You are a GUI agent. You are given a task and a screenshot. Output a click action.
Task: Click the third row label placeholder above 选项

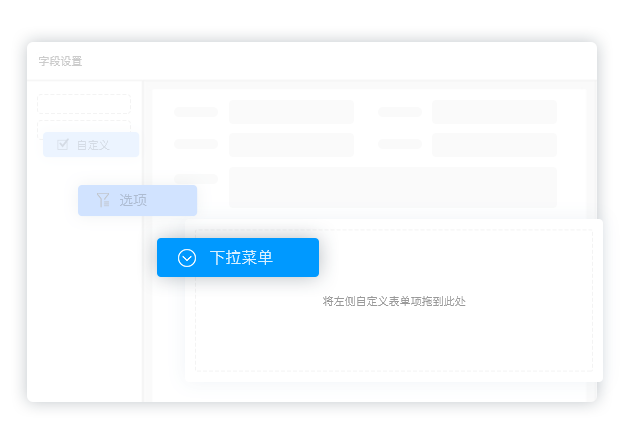click(196, 179)
